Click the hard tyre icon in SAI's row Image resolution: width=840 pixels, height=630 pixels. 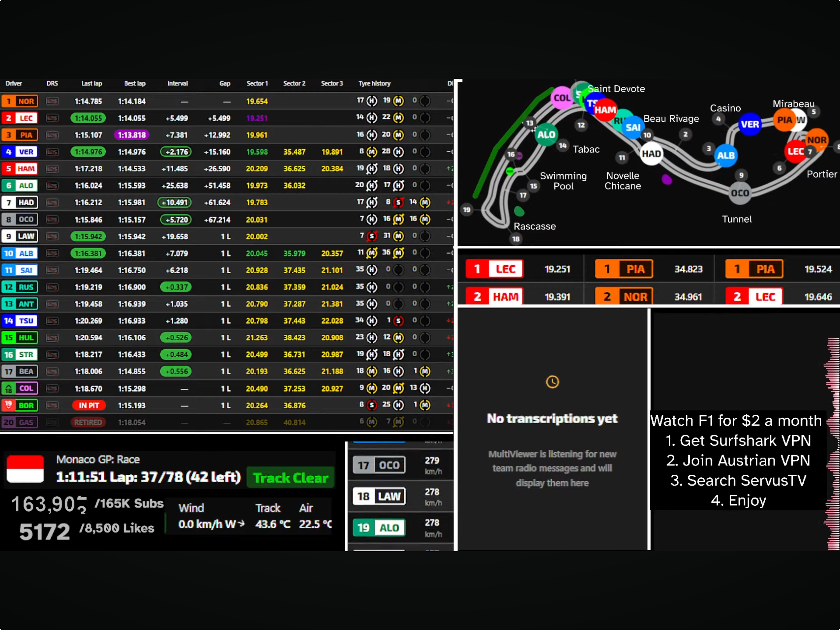371,270
